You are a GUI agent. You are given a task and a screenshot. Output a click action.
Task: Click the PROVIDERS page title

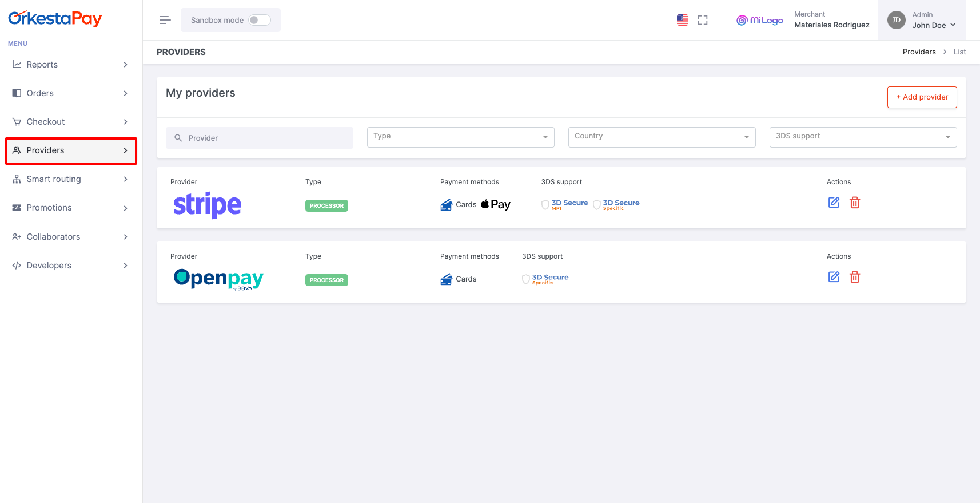click(x=181, y=52)
